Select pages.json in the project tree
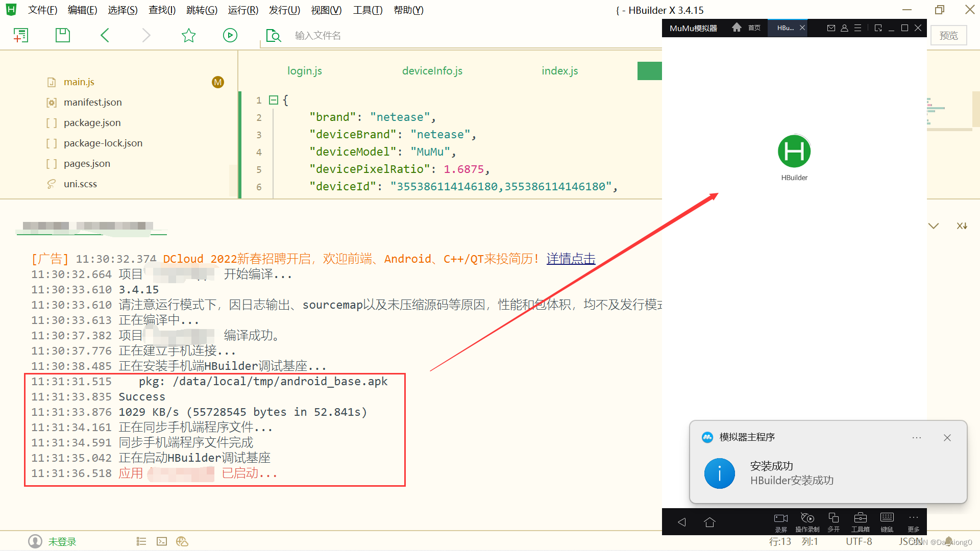 click(87, 164)
